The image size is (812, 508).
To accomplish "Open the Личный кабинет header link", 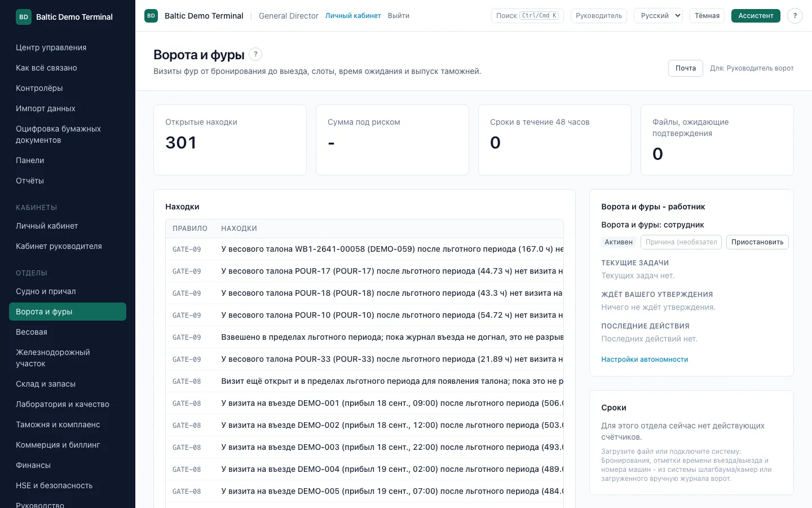I will pyautogui.click(x=353, y=16).
